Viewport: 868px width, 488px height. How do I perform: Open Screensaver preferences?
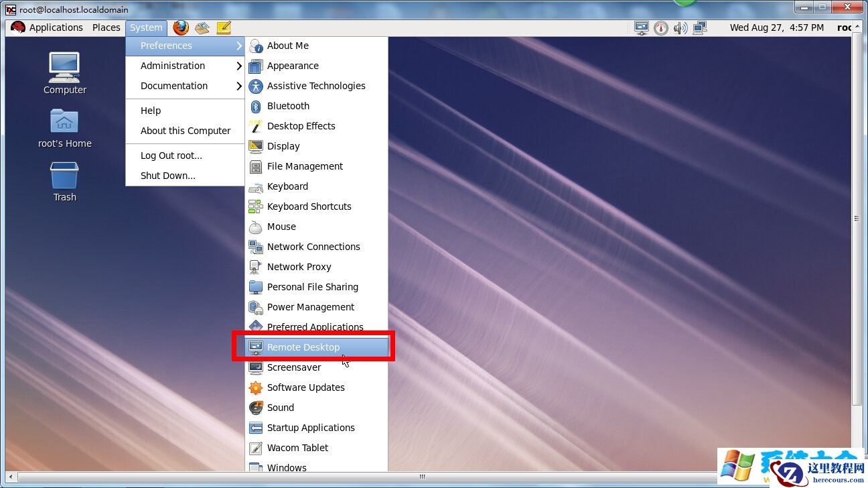(x=317, y=367)
